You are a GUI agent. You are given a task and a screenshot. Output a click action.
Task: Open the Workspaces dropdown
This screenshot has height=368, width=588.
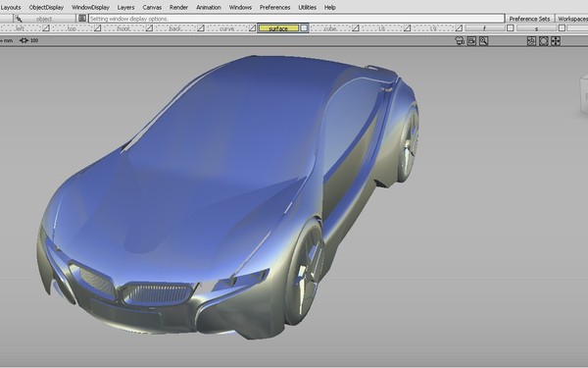click(x=571, y=19)
